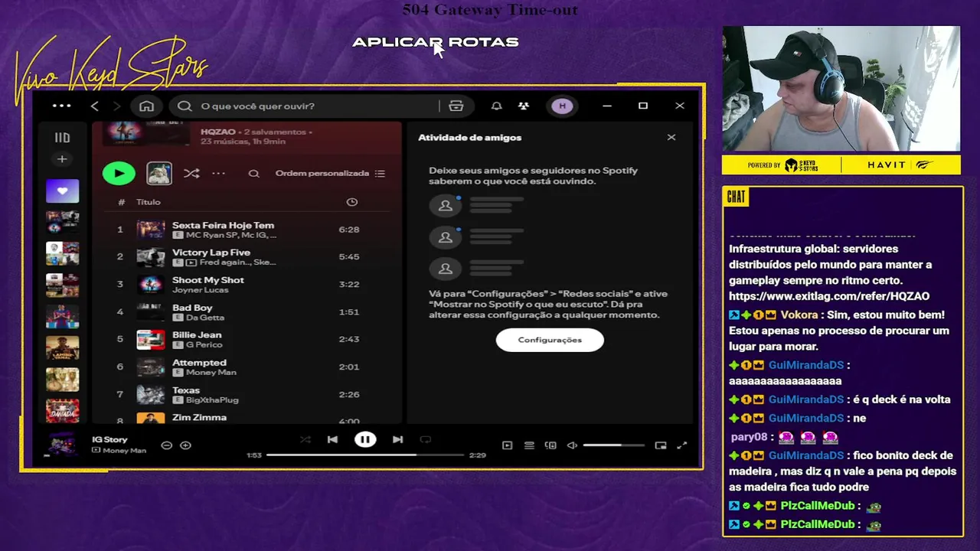Toggle the friend activity icon
The width and height of the screenshot is (980, 551).
click(x=524, y=106)
